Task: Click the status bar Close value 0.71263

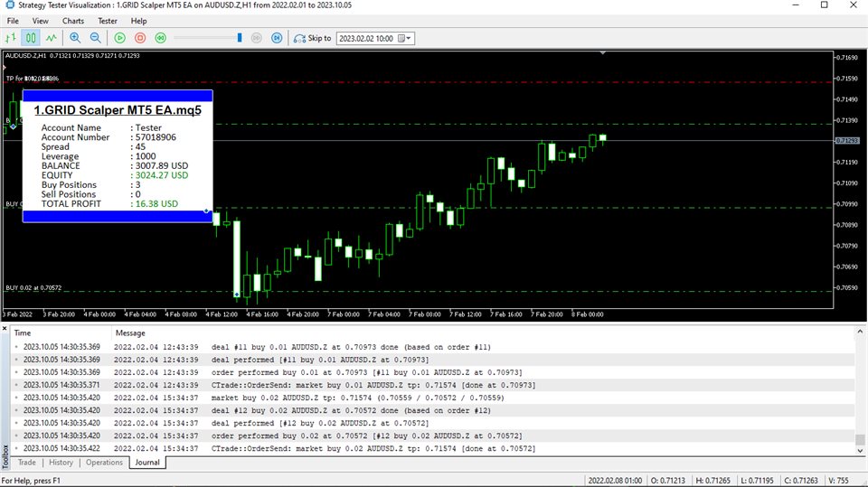Action: (x=801, y=481)
